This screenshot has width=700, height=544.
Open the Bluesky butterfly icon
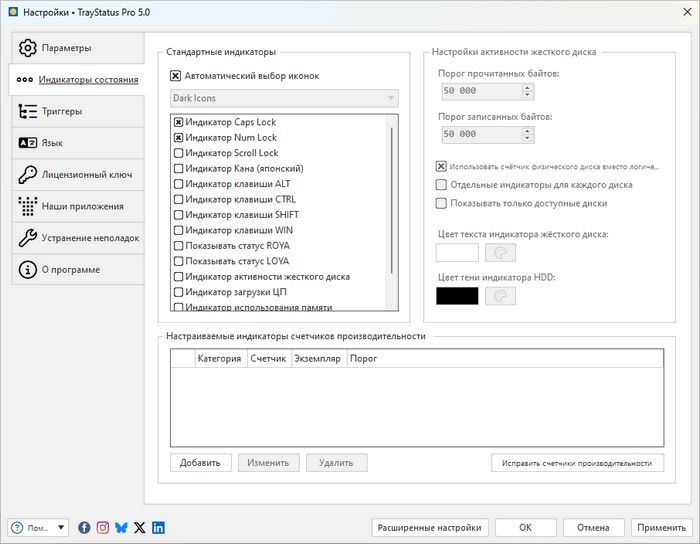[x=121, y=527]
